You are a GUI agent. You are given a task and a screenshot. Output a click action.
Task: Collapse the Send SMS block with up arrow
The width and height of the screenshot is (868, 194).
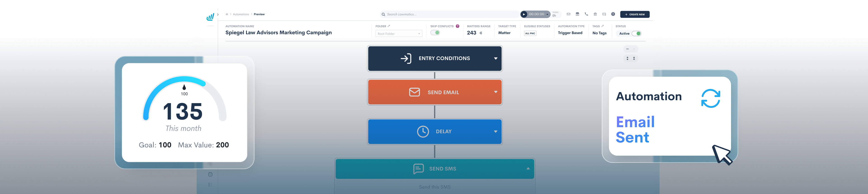528,169
